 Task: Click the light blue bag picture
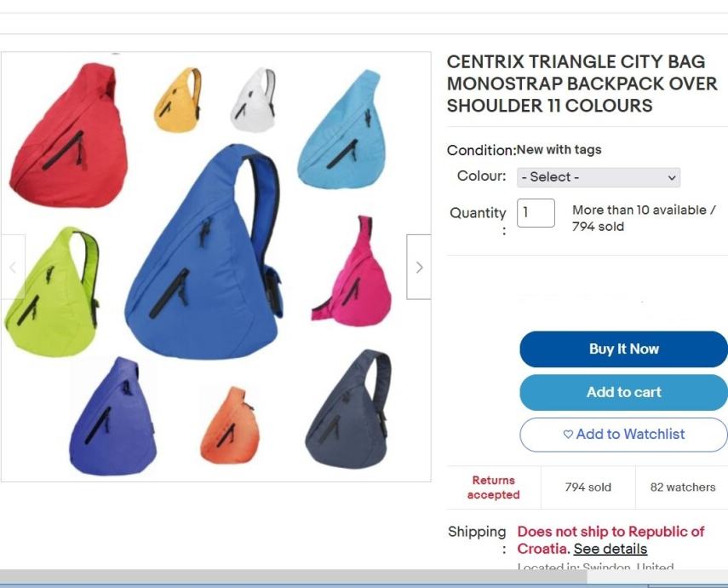point(341,130)
